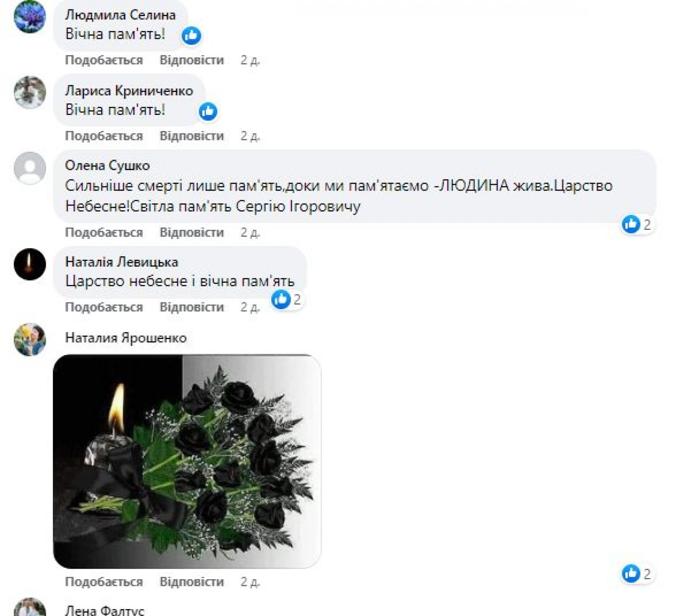The height and width of the screenshot is (616, 699).
Task: Open Олена Сушко's name link
Action: click(107, 166)
